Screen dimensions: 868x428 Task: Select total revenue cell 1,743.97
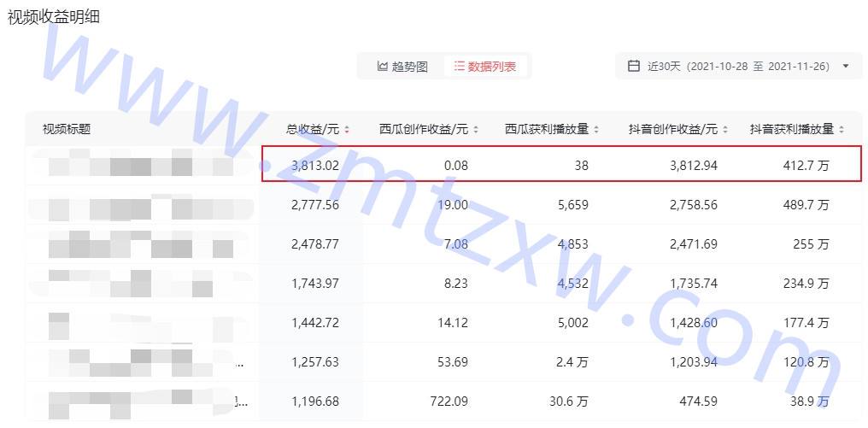point(315,284)
